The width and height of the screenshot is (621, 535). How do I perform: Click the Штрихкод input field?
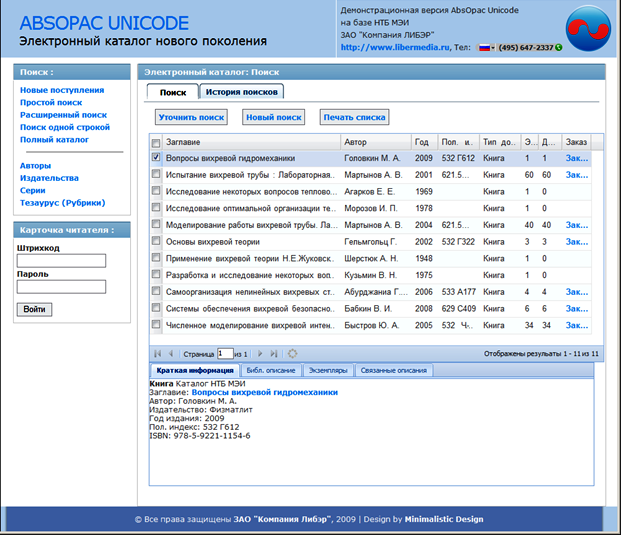point(61,261)
